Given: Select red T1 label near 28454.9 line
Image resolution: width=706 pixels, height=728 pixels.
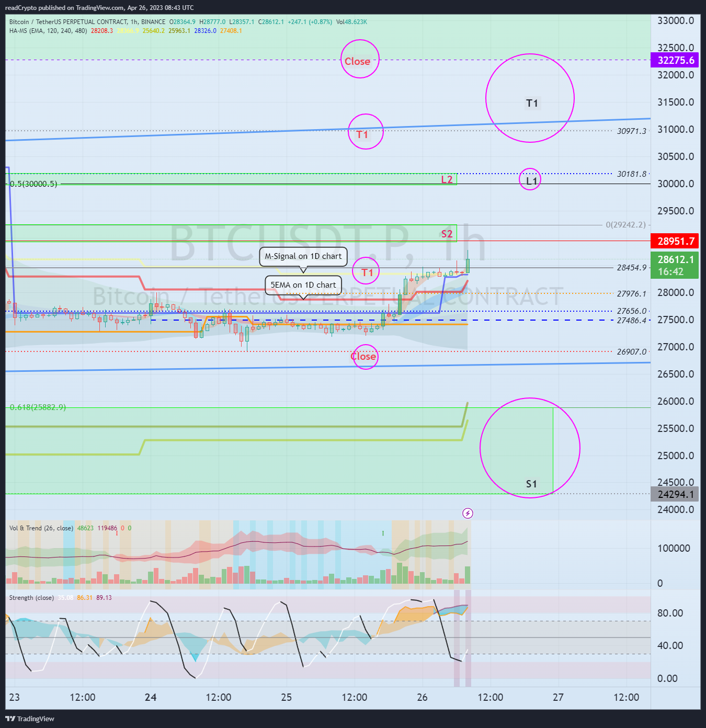Looking at the screenshot, I should [368, 272].
